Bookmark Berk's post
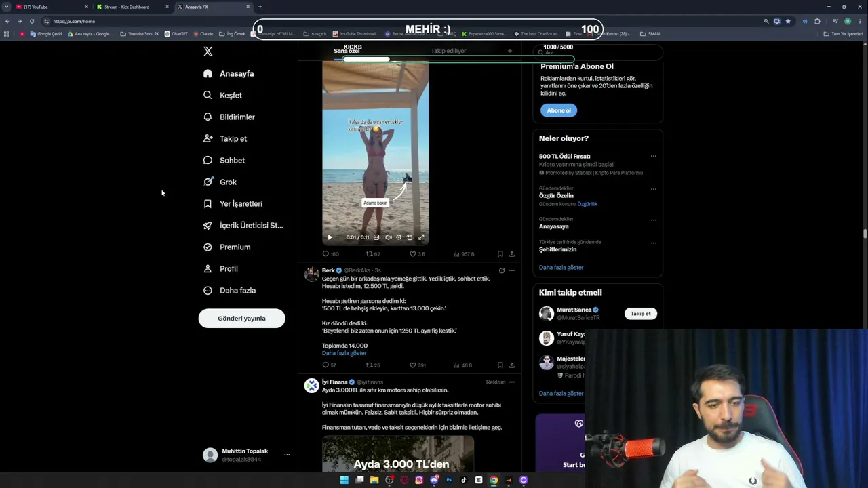Image resolution: width=868 pixels, height=488 pixels. [500, 365]
